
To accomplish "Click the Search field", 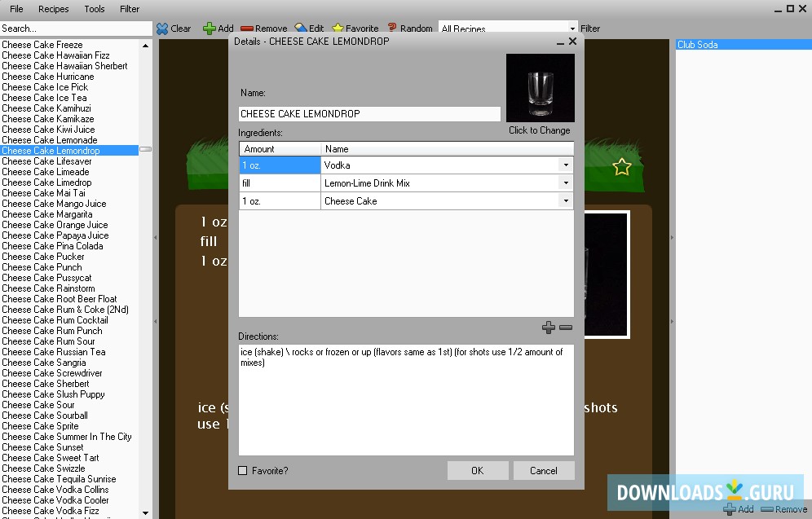I will point(76,29).
